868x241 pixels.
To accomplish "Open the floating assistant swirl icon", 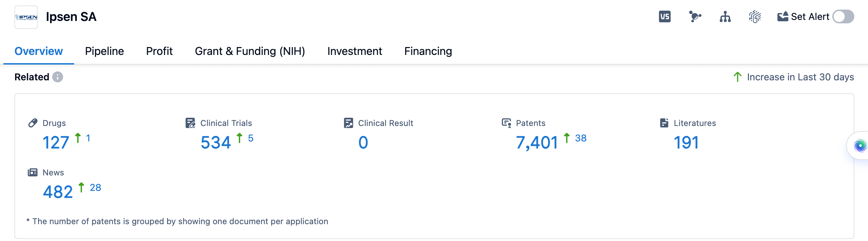I will point(860,146).
